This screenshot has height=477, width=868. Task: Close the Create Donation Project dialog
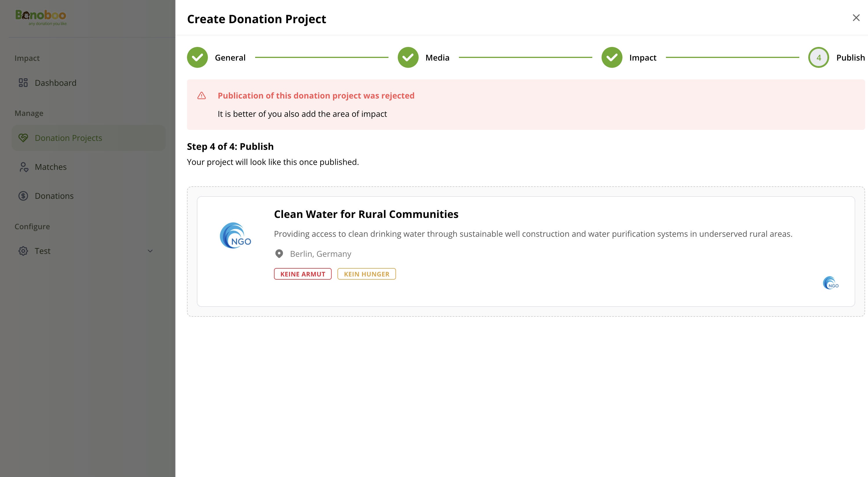(856, 18)
